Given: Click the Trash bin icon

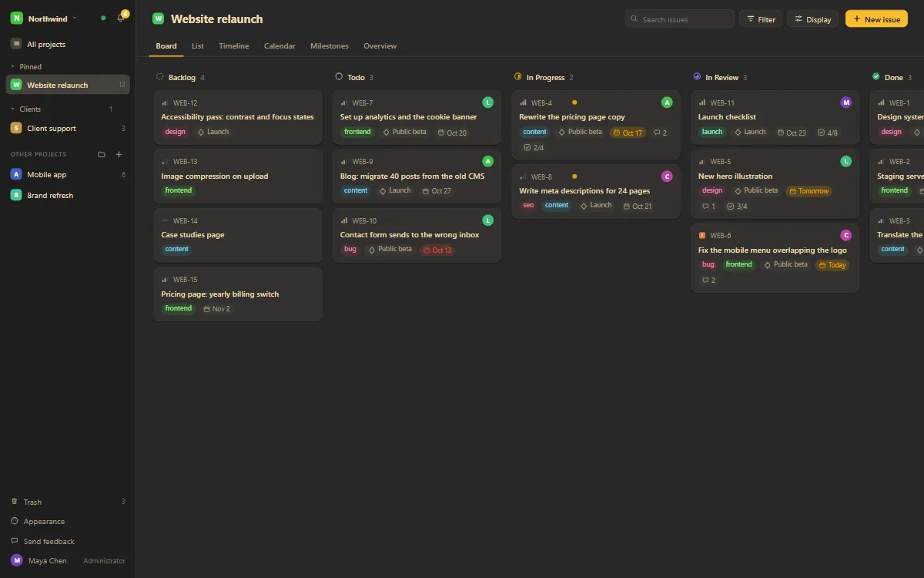Looking at the screenshot, I should [x=15, y=502].
